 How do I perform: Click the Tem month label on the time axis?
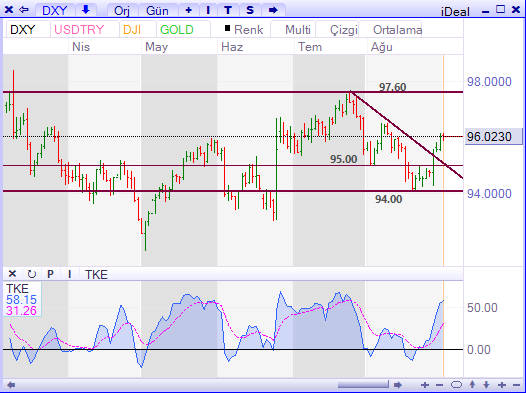tap(310, 47)
